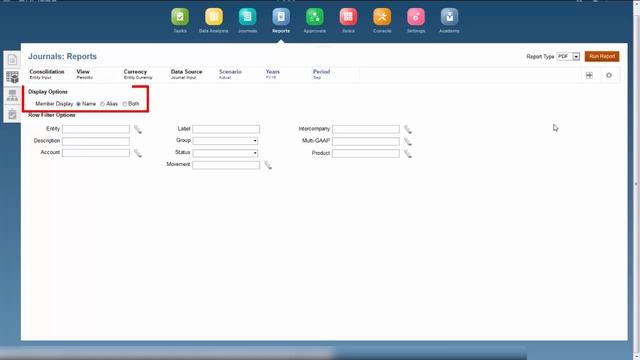Click the Data Source POV dimension
This screenshot has height=360, width=640.
pyautogui.click(x=187, y=74)
